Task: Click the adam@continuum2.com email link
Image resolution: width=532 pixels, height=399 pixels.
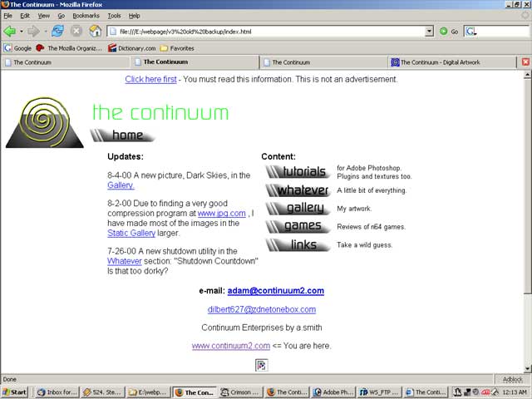Action: 275,291
